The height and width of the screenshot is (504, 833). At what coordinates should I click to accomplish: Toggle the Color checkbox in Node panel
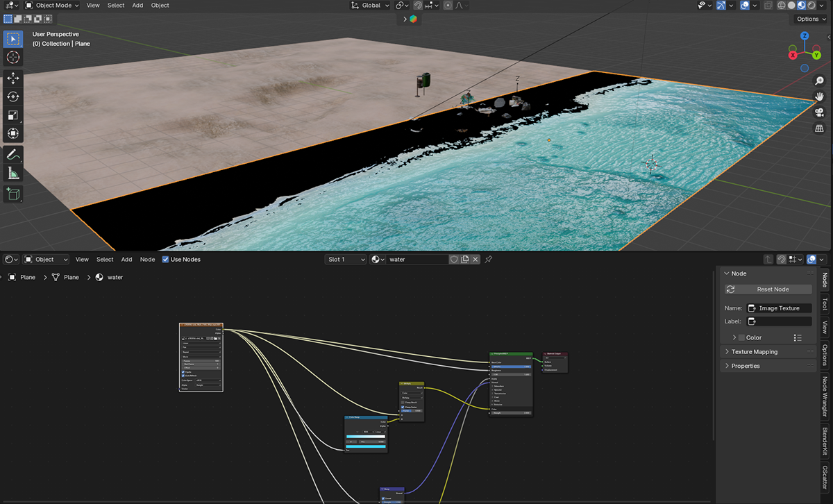tap(741, 337)
